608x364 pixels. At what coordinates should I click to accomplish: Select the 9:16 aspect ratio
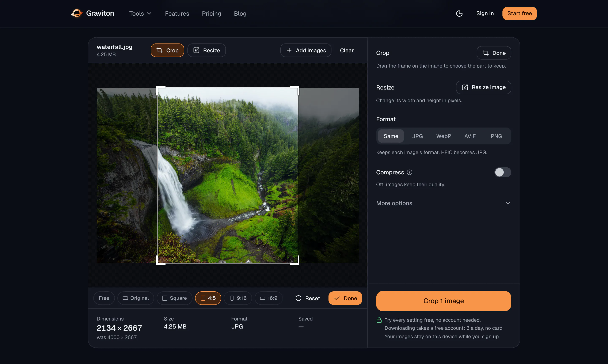238,298
